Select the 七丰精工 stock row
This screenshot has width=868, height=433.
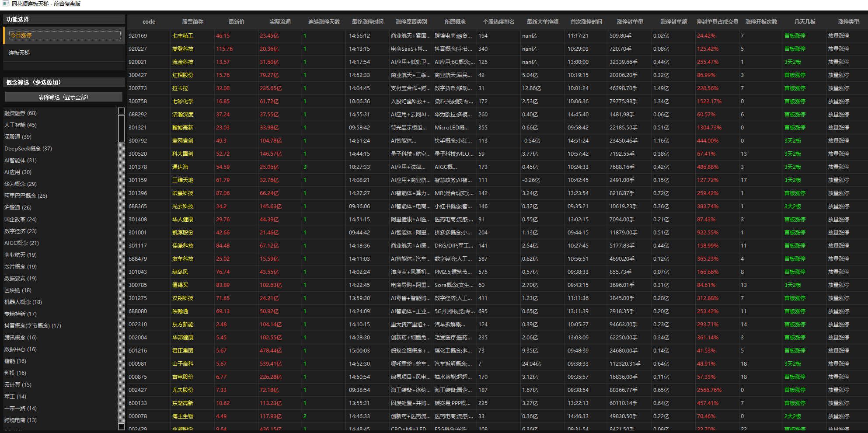click(498, 36)
